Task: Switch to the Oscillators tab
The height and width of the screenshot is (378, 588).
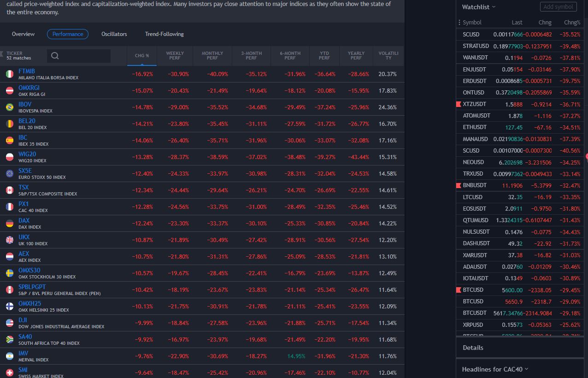Action: tap(114, 34)
